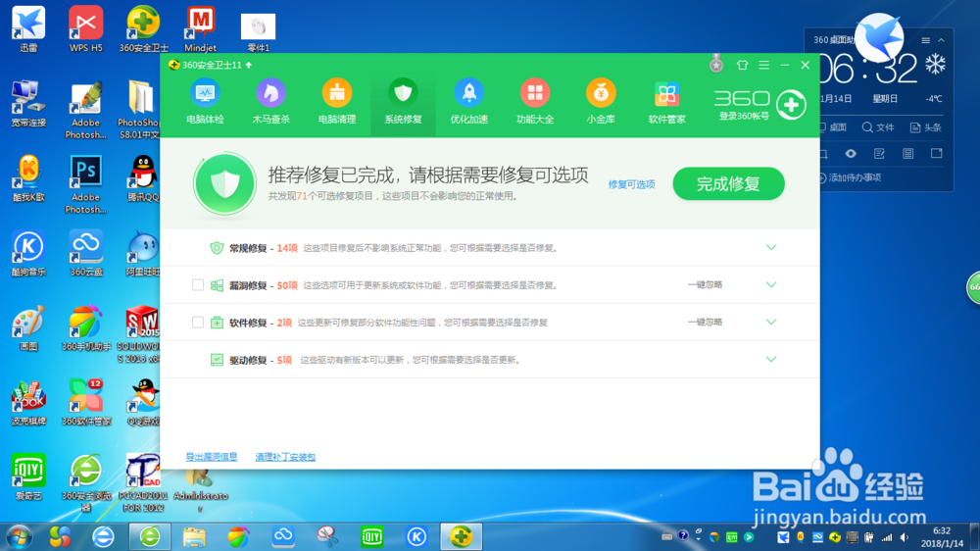The height and width of the screenshot is (551, 980).
Task: Open 小金库 wallet icon
Action: click(x=601, y=102)
